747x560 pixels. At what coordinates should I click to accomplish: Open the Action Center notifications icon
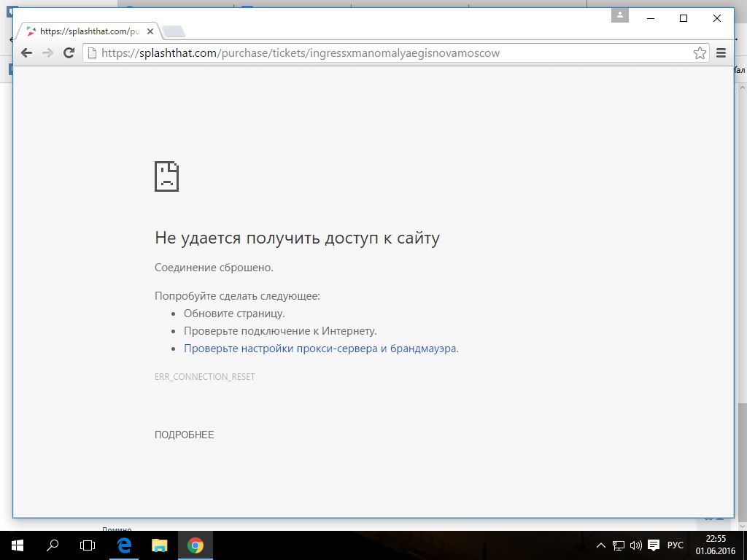[x=654, y=545]
